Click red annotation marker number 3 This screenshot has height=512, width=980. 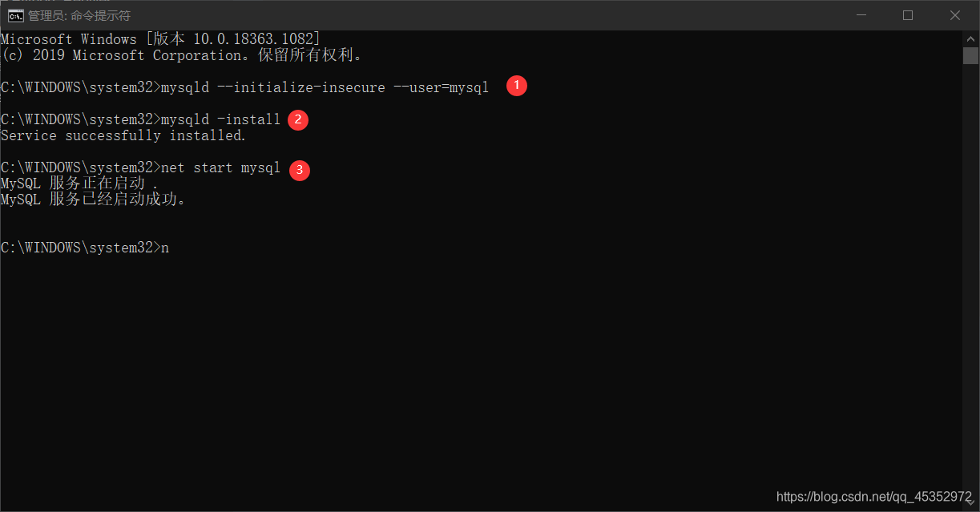[x=300, y=170]
